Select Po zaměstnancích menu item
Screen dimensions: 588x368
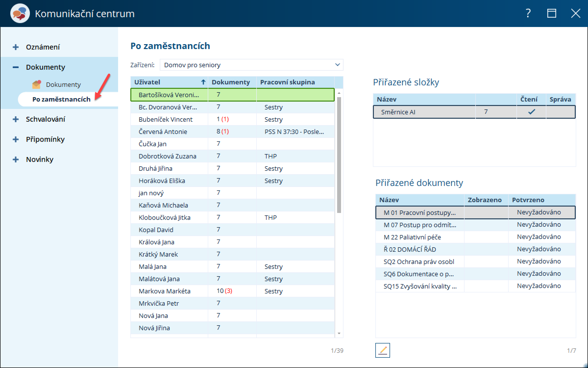coord(61,99)
